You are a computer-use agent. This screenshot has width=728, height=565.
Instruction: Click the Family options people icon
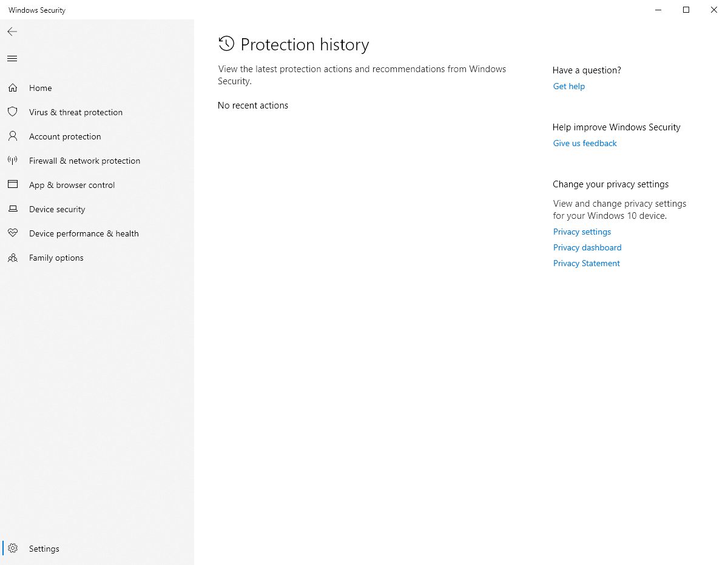tap(13, 258)
